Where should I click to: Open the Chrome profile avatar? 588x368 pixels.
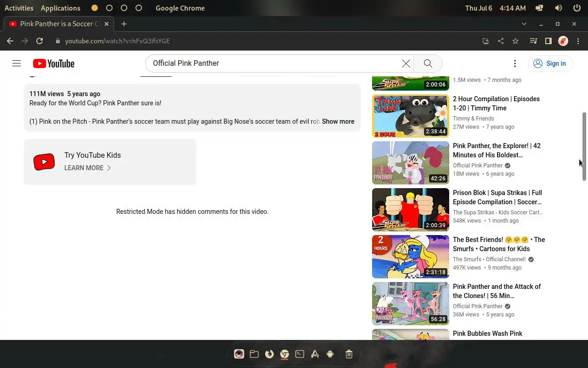(x=563, y=41)
